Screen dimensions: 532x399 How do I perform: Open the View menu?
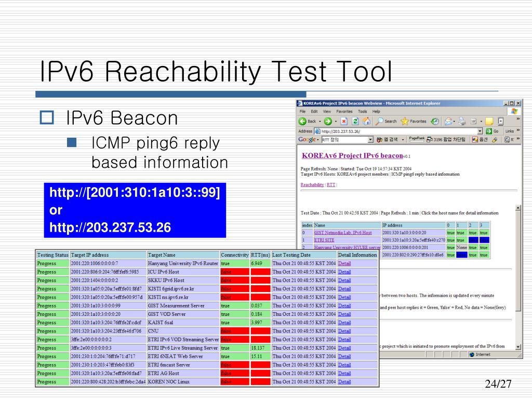[x=327, y=111]
